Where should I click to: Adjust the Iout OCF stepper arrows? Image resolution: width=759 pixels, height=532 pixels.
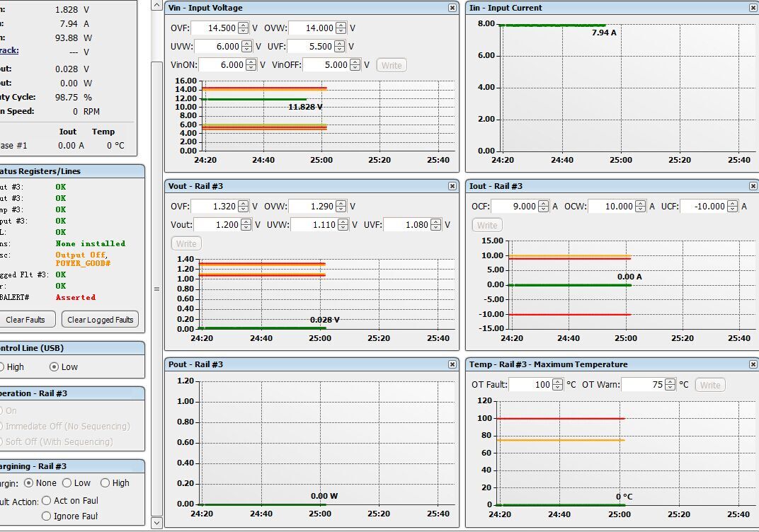(x=544, y=207)
